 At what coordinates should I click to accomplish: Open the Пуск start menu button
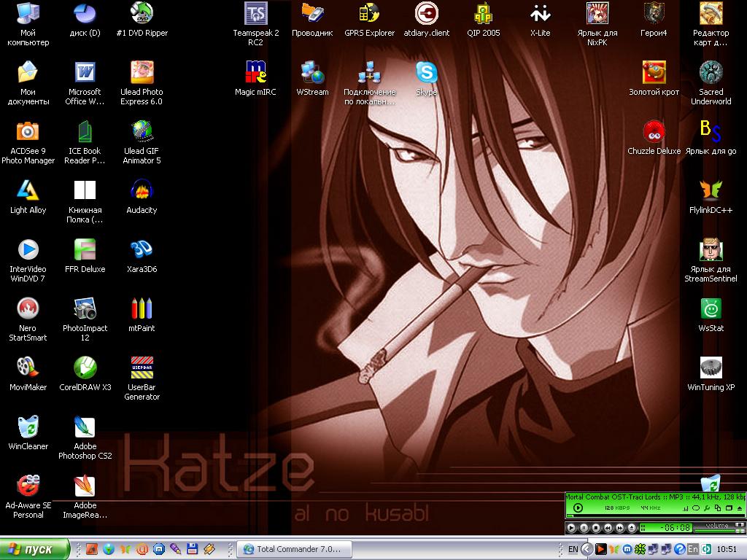[x=35, y=549]
